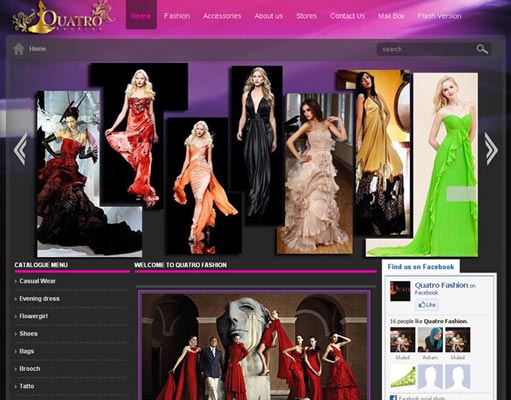
Task: Open the Stores menu item
Action: coord(306,16)
